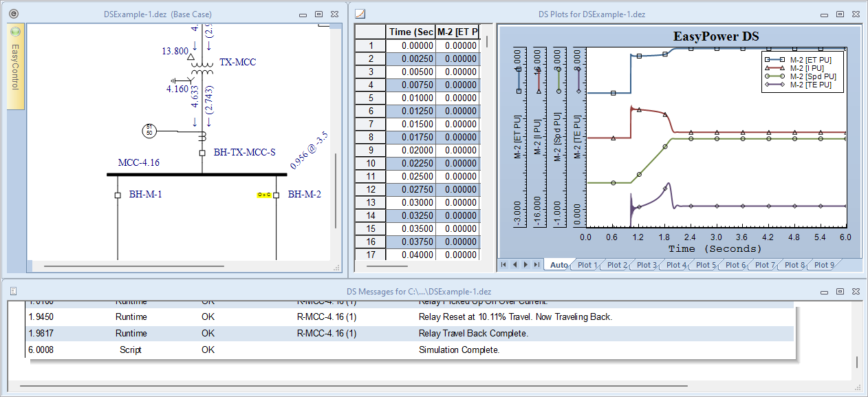
Task: Restore the DS Plots window
Action: 840,14
